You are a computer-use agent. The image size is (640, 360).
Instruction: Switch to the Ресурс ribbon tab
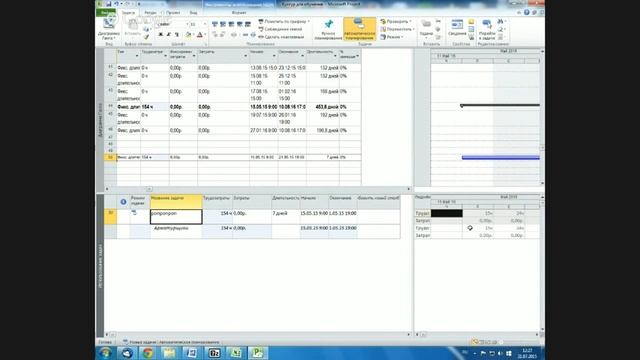[150, 13]
